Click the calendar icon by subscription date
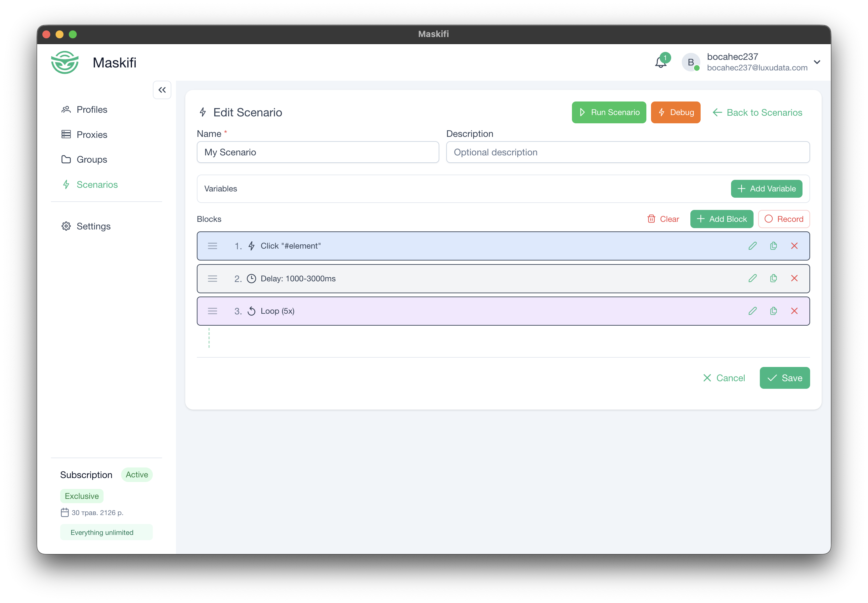Image resolution: width=868 pixels, height=603 pixels. pyautogui.click(x=65, y=513)
